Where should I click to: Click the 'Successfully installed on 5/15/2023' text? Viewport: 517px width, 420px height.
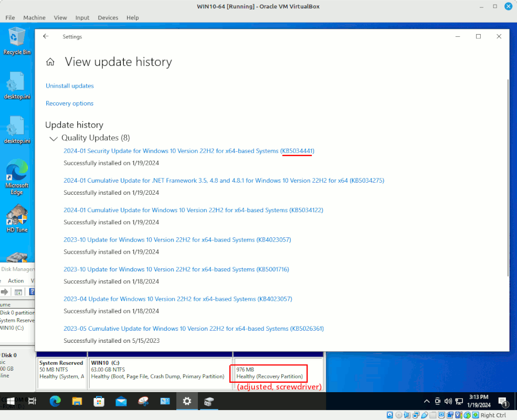[x=111, y=341]
